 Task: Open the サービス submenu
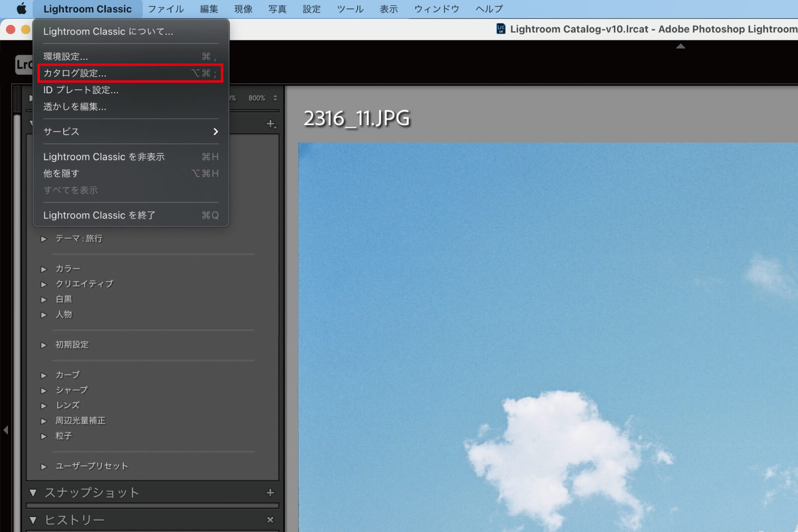131,132
